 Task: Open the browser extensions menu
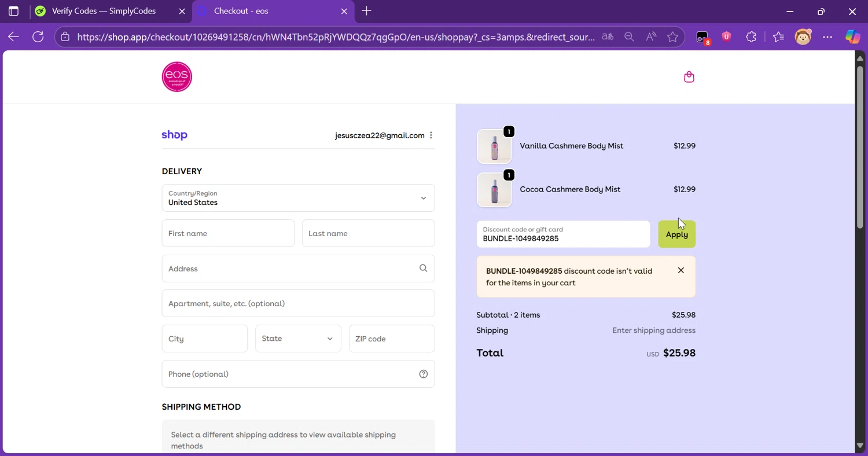tap(751, 37)
